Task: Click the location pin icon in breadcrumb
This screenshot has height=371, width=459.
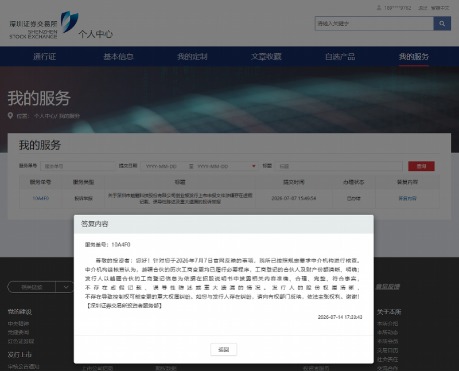Action: [x=10, y=116]
